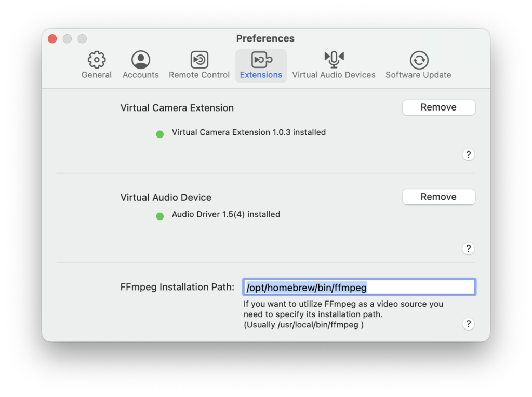Open Remote Control settings
This screenshot has height=397, width=532.
click(199, 65)
